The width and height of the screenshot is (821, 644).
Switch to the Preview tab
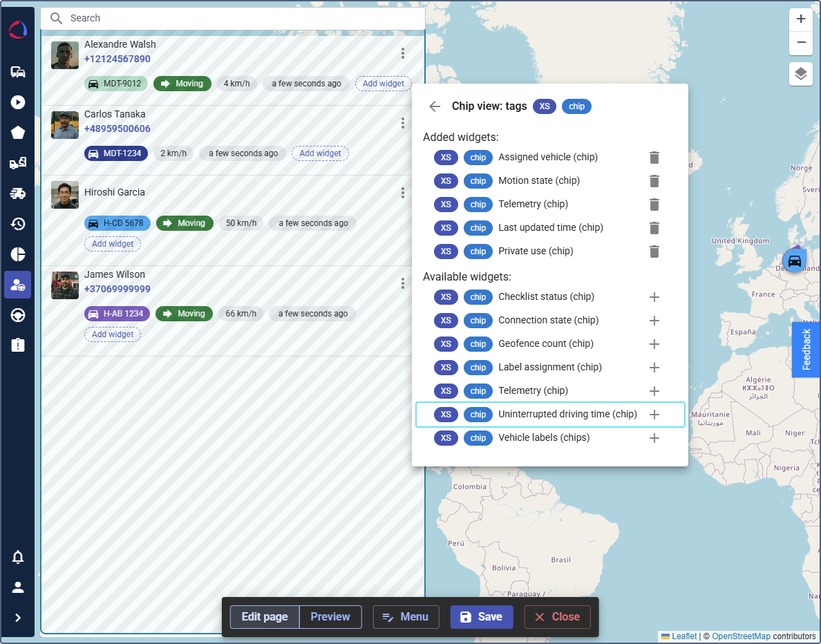[330, 617]
